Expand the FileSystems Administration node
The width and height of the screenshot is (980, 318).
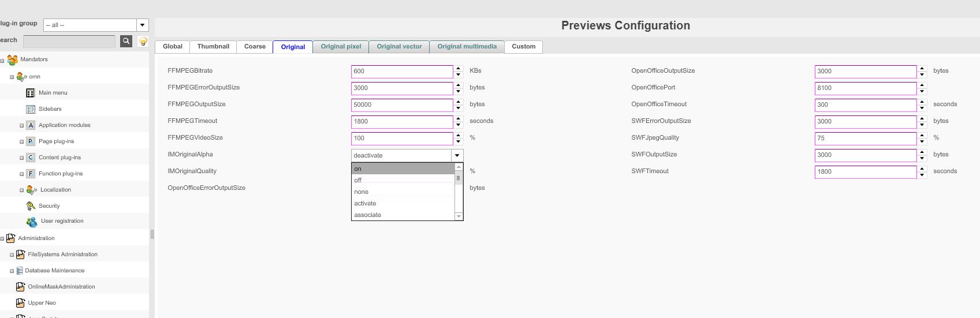(x=12, y=255)
